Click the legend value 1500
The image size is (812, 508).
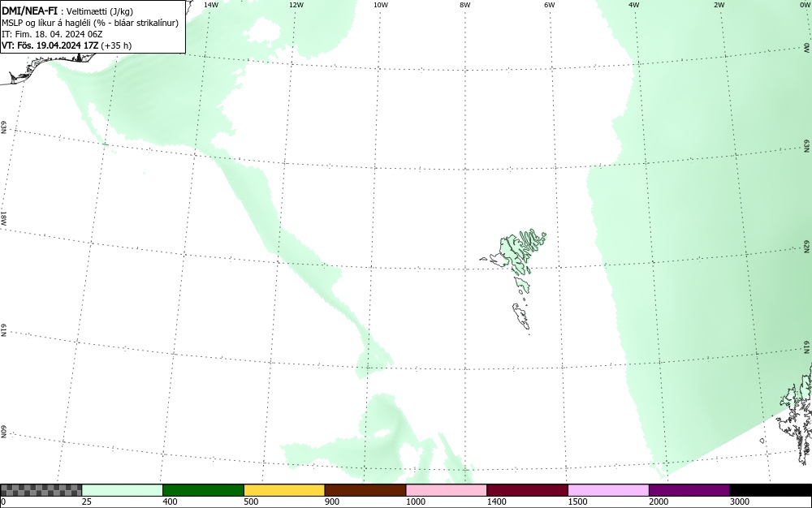coord(577,502)
